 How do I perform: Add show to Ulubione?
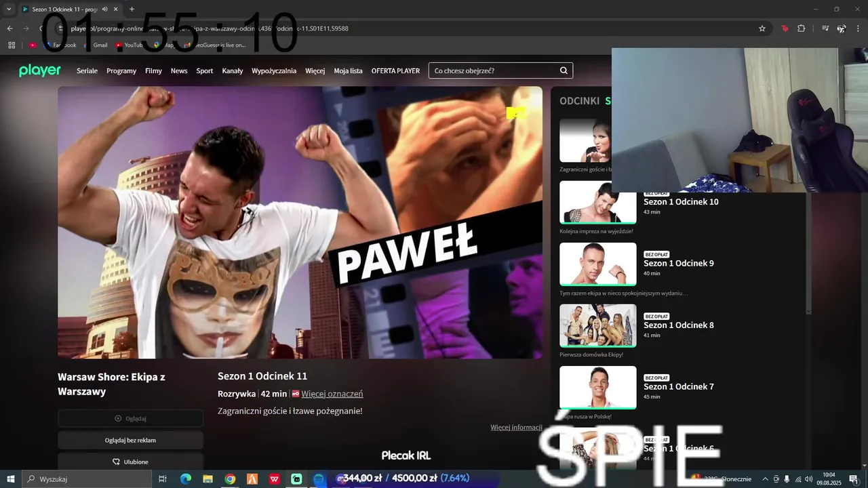click(130, 462)
